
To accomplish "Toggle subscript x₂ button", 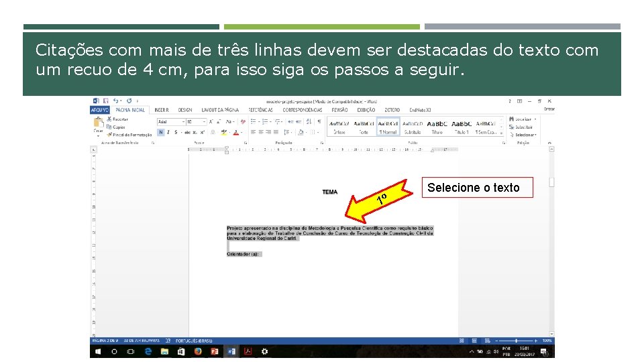I will [x=195, y=132].
